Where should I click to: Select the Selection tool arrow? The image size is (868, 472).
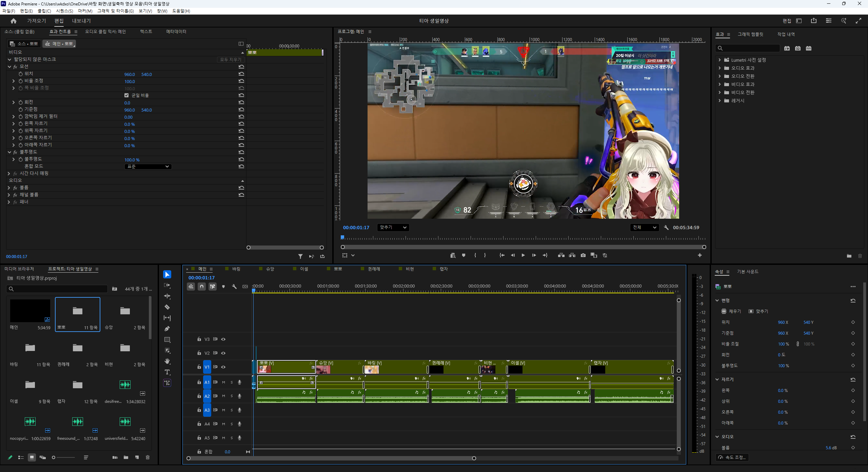(x=167, y=274)
